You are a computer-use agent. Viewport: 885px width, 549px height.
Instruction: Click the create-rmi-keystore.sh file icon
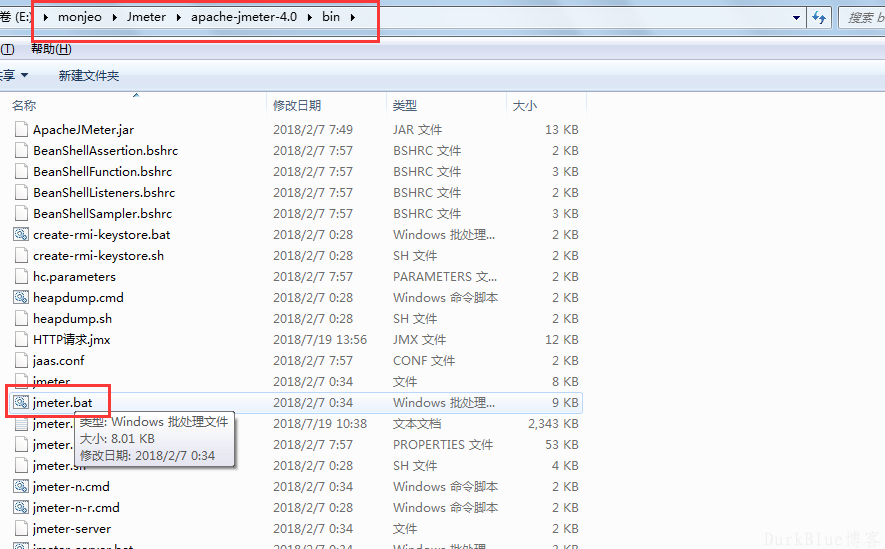pos(21,256)
